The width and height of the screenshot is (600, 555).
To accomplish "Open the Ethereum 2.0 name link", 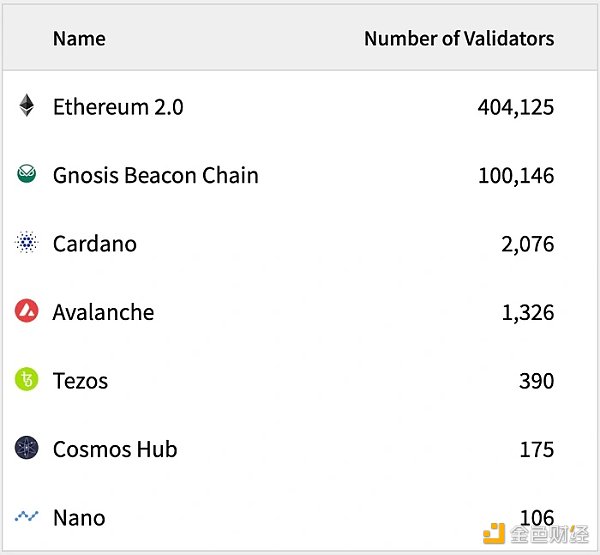I will (118, 107).
